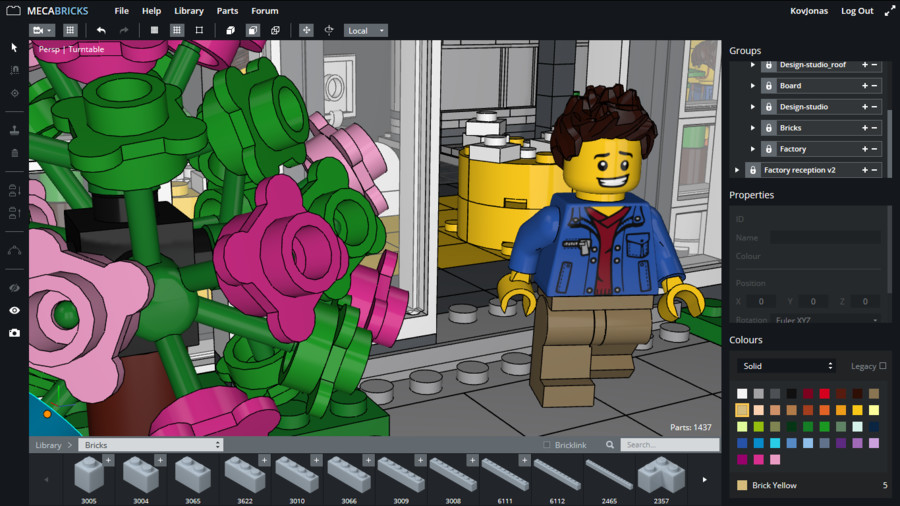Add part 3622 with its plus button

click(264, 460)
